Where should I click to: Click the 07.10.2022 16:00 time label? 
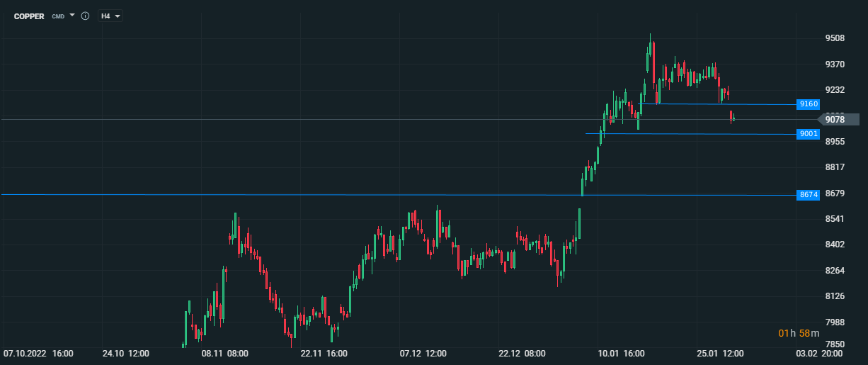coord(39,353)
